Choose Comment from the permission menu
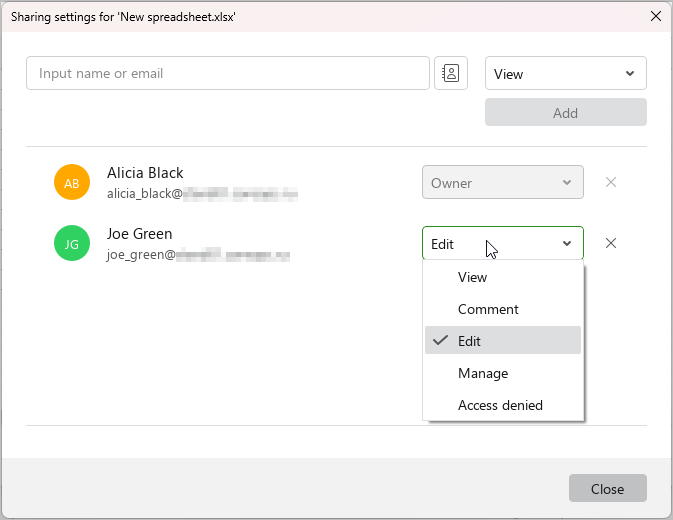Screen dimensions: 673x520 click(x=503, y=309)
